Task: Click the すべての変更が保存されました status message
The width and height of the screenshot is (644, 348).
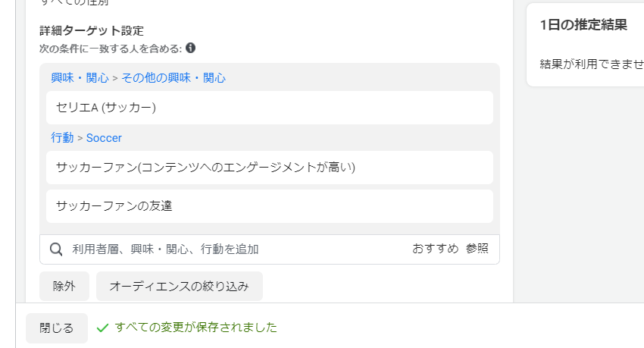Action: (x=196, y=328)
